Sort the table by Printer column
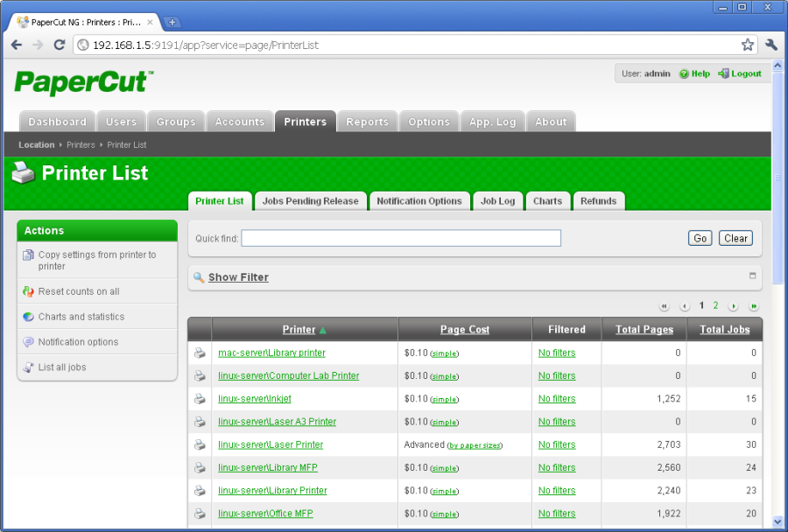Screen dimensions: 788x532 click(x=299, y=330)
